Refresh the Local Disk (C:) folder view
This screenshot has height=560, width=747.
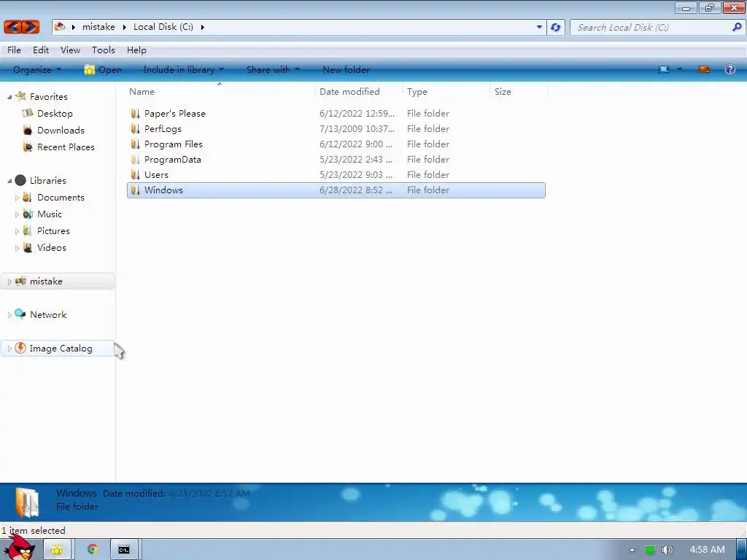tap(555, 27)
